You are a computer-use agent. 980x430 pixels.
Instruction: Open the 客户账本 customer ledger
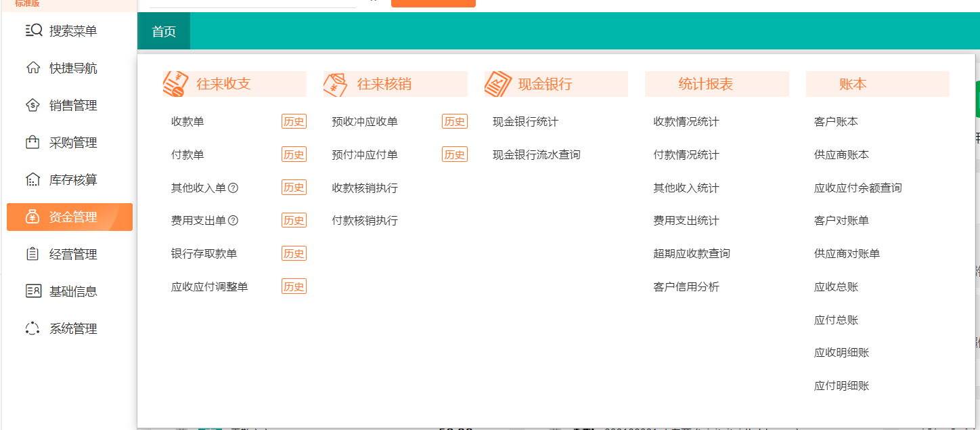(834, 121)
